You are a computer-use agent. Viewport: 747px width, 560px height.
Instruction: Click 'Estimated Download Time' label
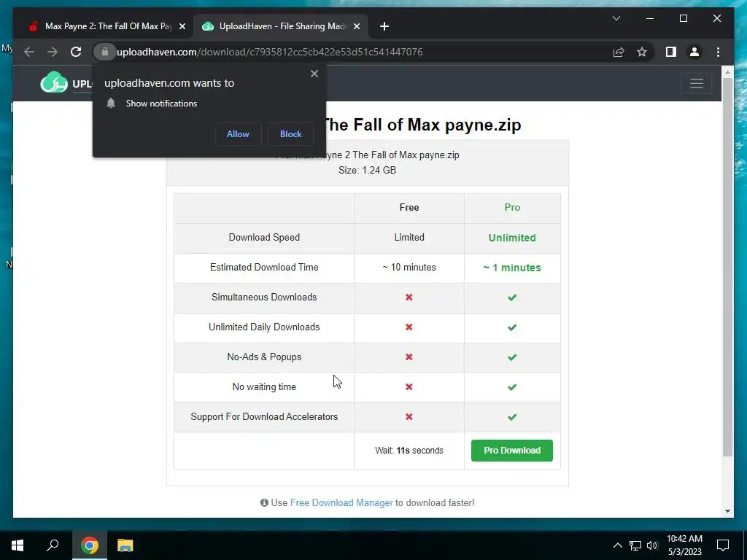[264, 267]
